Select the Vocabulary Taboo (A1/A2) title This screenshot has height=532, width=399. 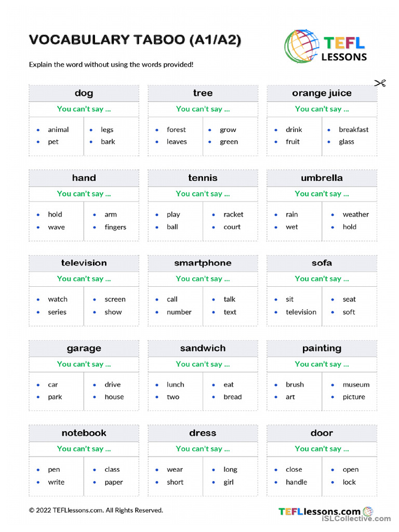point(135,40)
